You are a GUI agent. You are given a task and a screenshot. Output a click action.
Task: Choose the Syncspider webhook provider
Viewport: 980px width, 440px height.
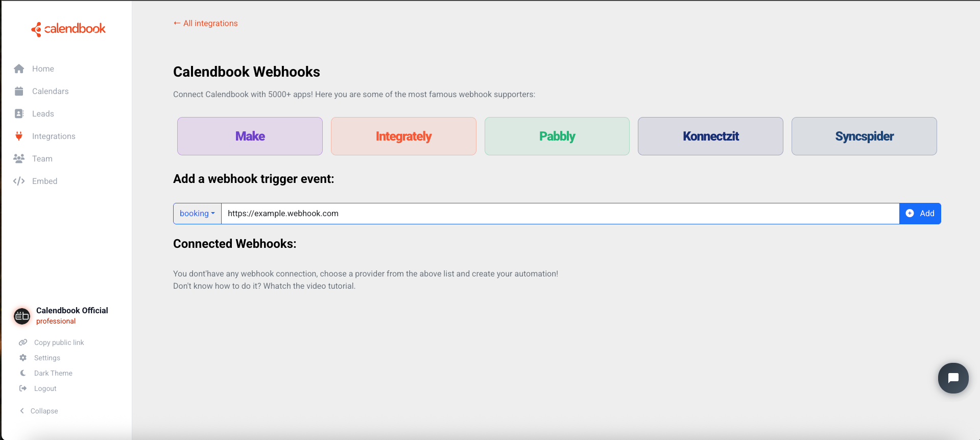pos(864,136)
